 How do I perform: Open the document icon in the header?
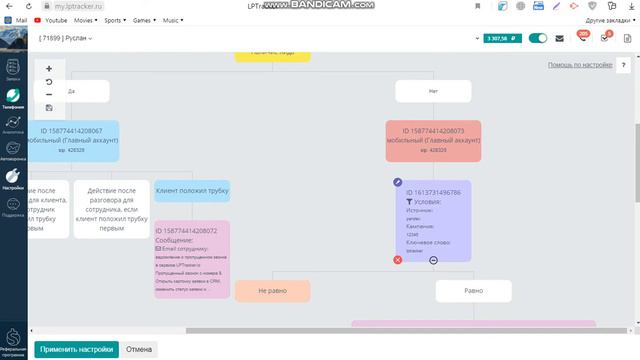coord(627,38)
